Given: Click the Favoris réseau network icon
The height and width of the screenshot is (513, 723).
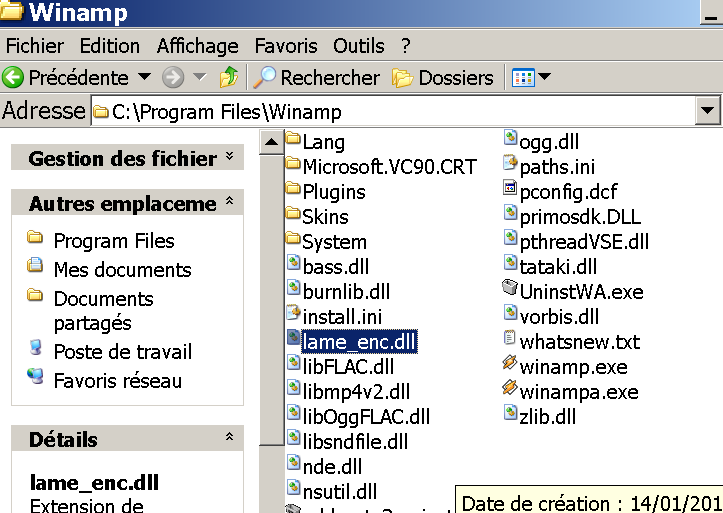Looking at the screenshot, I should pyautogui.click(x=35, y=376).
